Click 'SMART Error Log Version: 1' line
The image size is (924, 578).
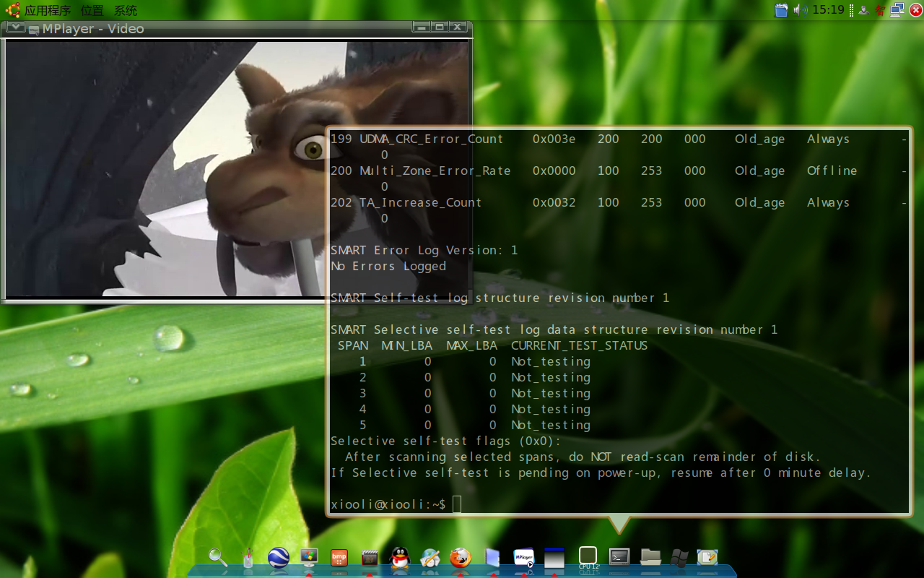coord(424,250)
